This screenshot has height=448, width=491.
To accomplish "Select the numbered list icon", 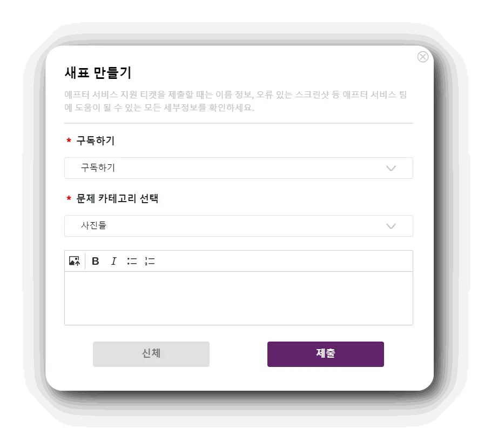I will pyautogui.click(x=150, y=260).
